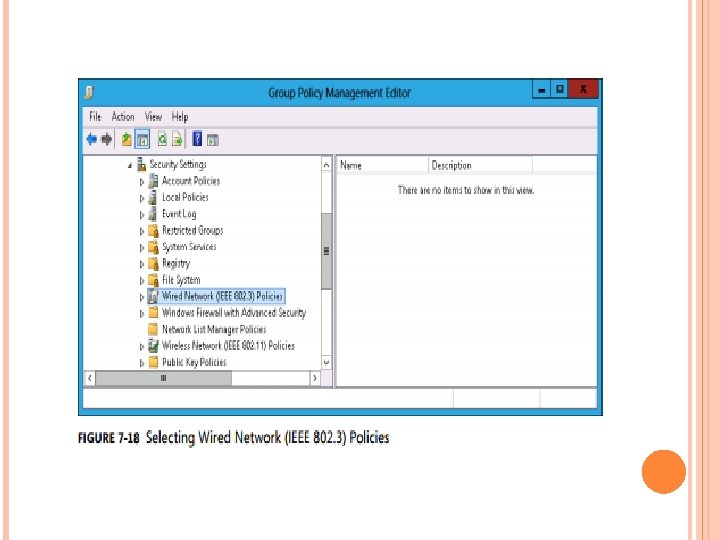Click the Show/Hide Action Pane icon
Viewport: 720px width, 540px height.
[x=213, y=140]
